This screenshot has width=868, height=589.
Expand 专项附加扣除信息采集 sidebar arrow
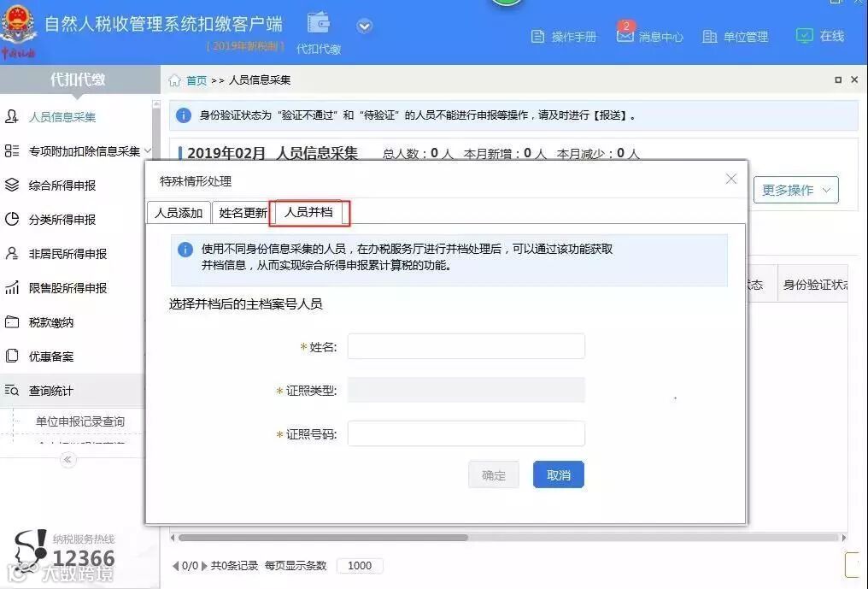[x=148, y=150]
